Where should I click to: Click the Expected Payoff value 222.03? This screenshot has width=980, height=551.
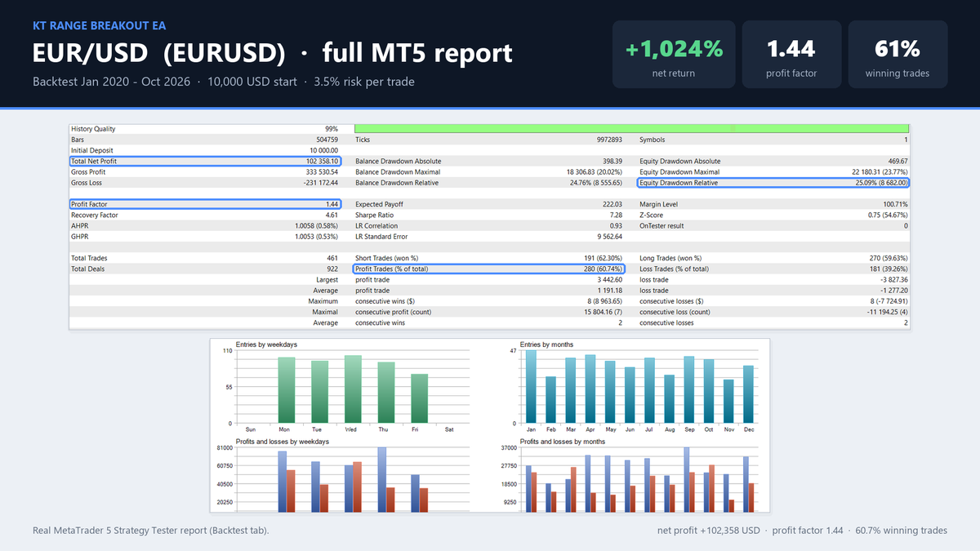tap(612, 204)
